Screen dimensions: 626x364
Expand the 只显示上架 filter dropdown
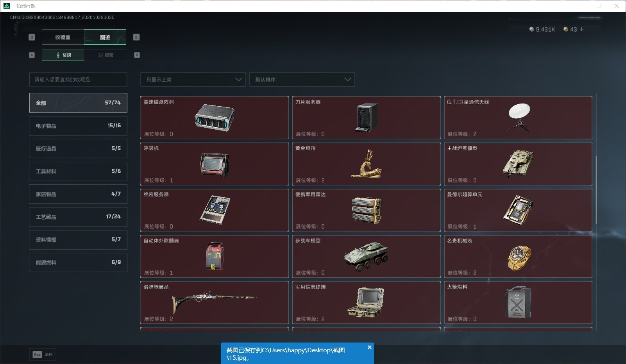point(193,79)
